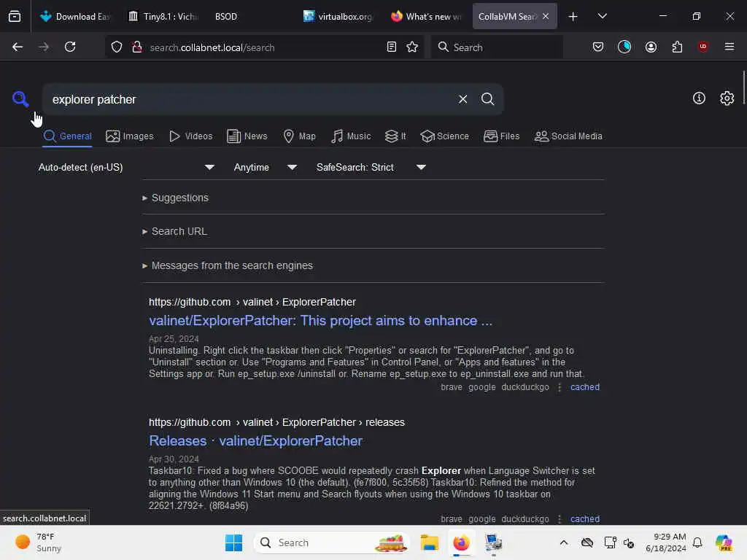Screen dimensions: 747x560
Task: Open cached link of Releases result
Action: point(584,519)
